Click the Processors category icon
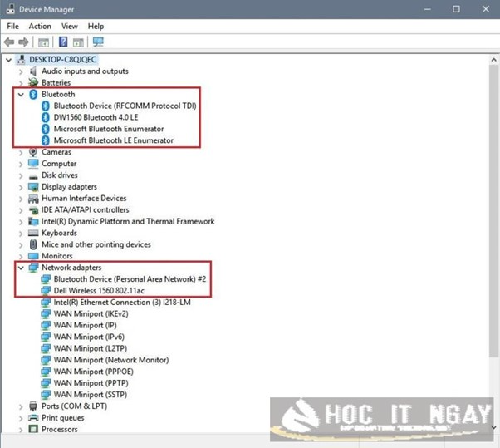This screenshot has height=448, width=500. coord(33,429)
